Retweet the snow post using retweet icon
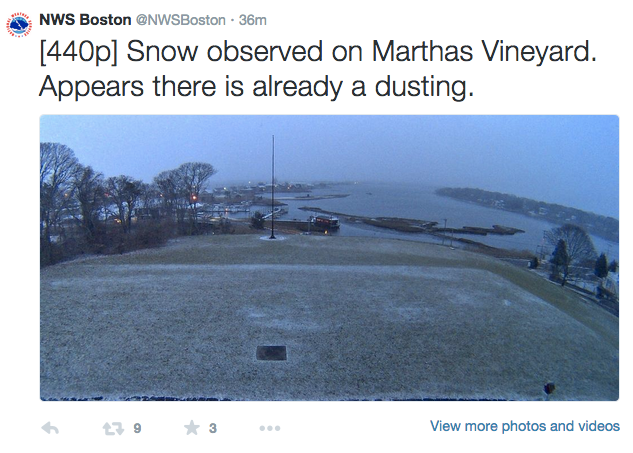Screen dimensions: 633x453 pyautogui.click(x=114, y=428)
